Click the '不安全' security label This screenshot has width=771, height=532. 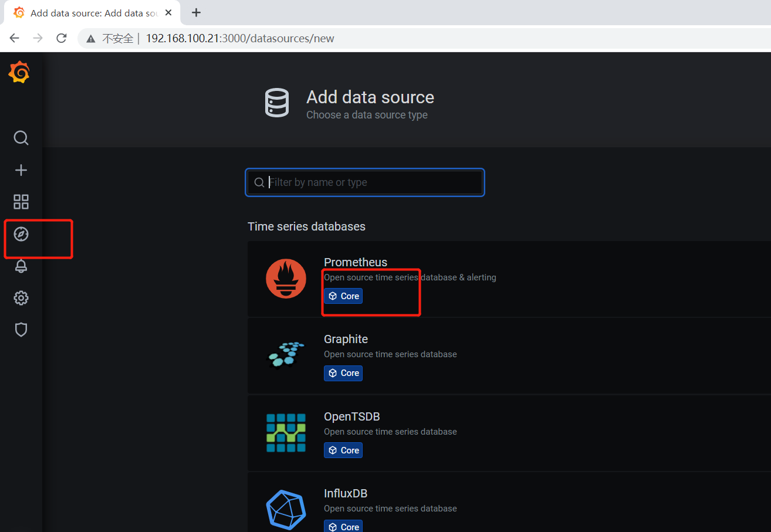coord(118,39)
